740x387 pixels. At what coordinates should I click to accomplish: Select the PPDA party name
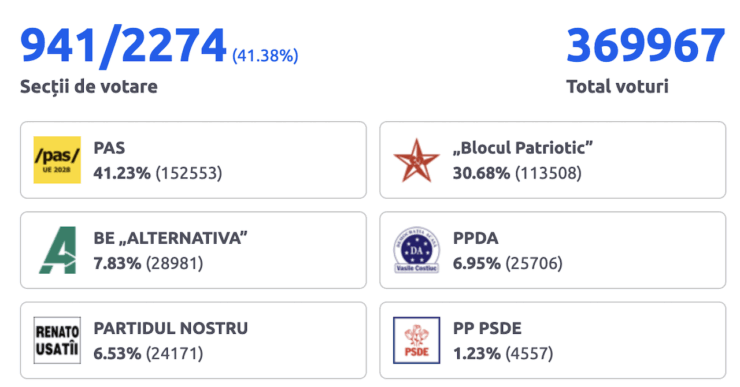476,238
